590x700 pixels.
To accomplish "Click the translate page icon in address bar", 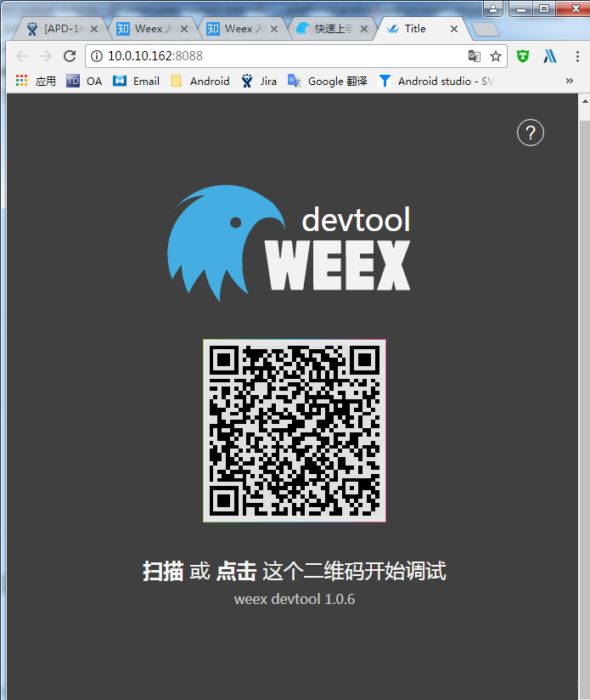I will point(475,56).
